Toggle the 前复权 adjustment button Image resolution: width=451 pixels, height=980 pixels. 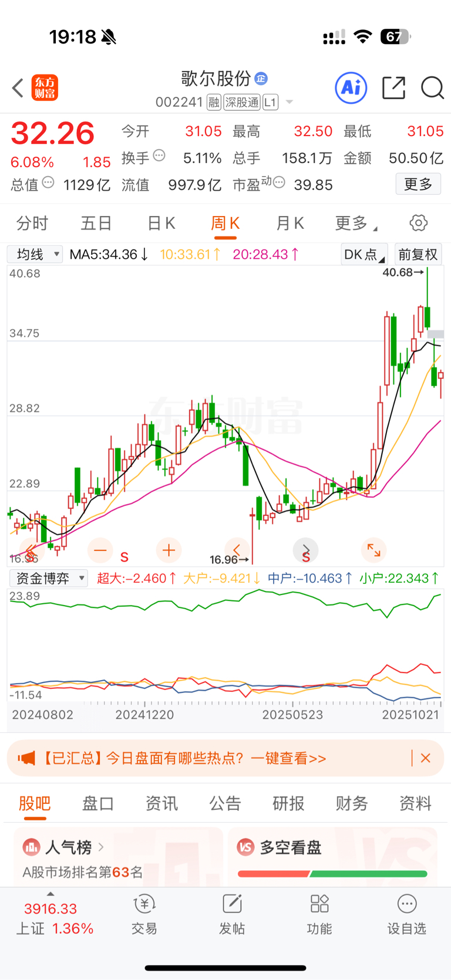tap(418, 255)
